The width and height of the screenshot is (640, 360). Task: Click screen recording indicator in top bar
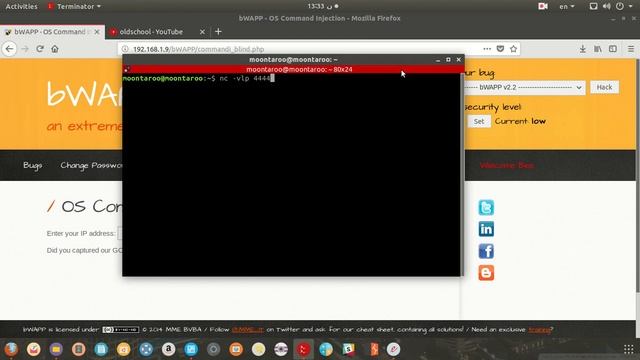[x=543, y=6]
